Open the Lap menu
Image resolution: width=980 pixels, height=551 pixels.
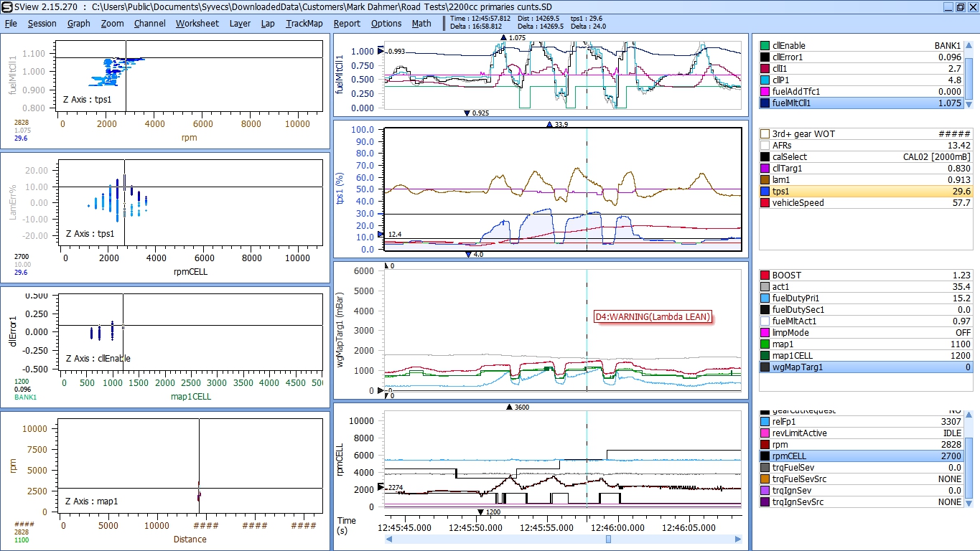pyautogui.click(x=268, y=23)
